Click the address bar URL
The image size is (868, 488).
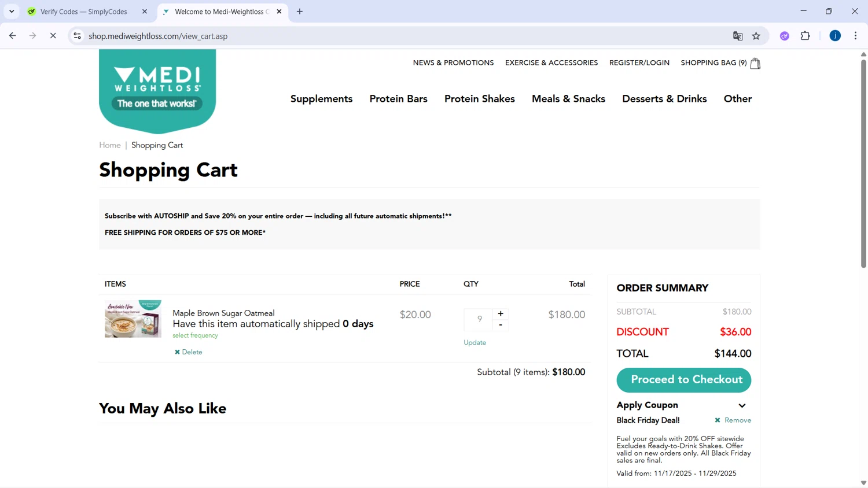158,36
